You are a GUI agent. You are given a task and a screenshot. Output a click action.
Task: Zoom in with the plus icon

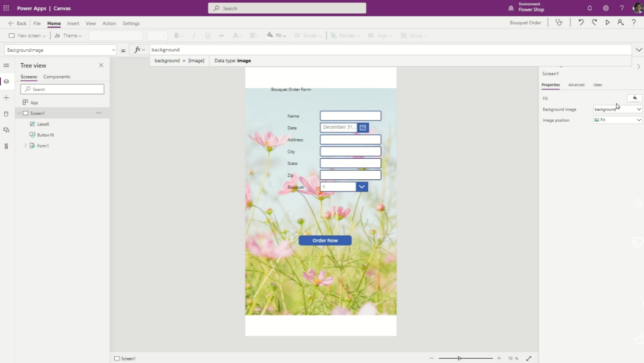pos(499,359)
